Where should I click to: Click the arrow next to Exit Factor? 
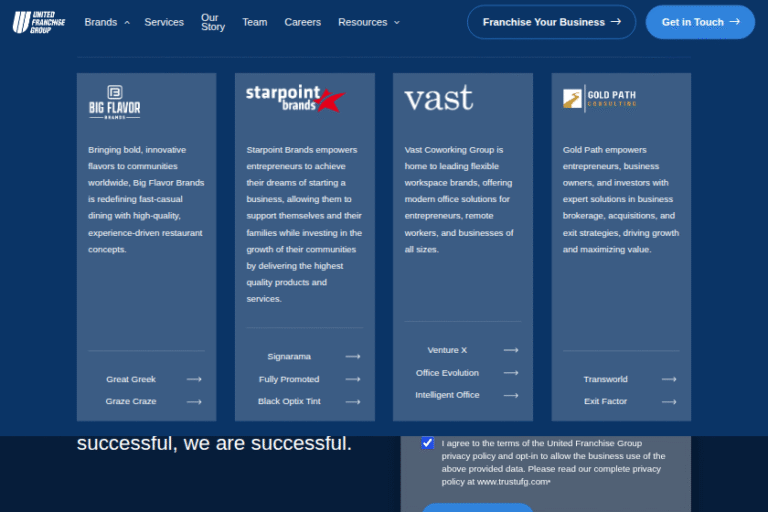point(668,401)
